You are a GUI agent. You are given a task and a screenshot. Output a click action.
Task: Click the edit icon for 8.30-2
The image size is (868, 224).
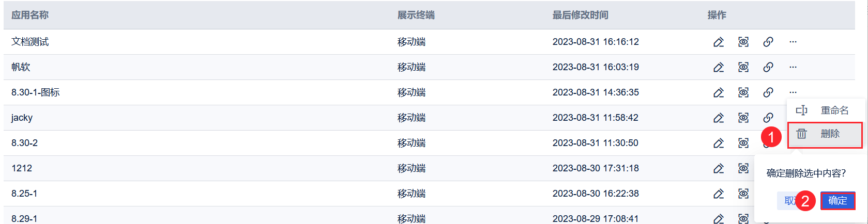pyautogui.click(x=719, y=143)
